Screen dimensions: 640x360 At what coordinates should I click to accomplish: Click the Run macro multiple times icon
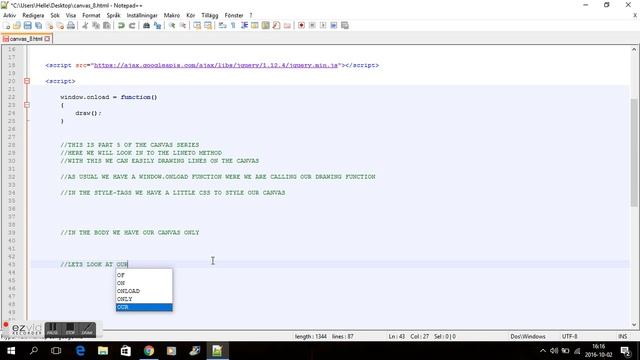tap(333, 25)
